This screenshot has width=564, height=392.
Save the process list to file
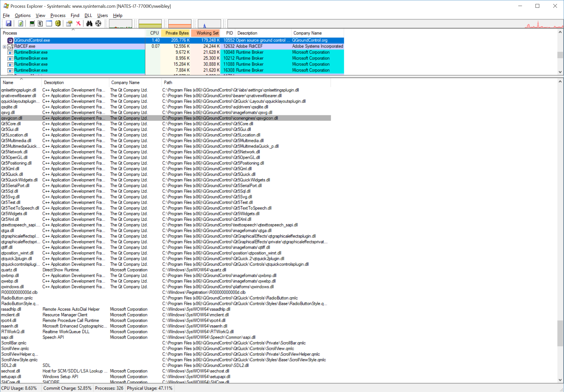coord(8,23)
